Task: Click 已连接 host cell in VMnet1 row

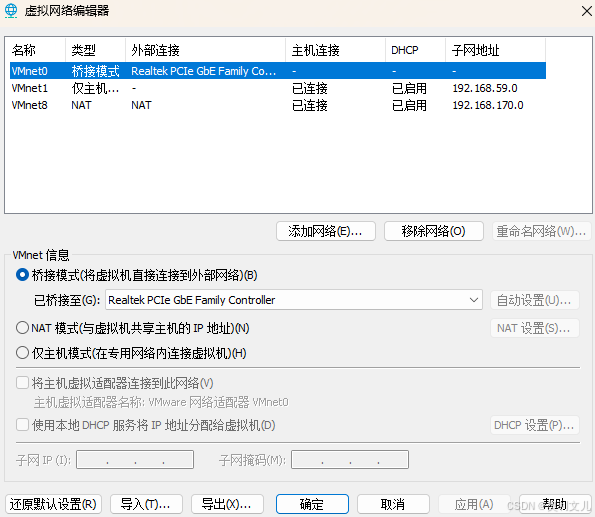Action: (x=310, y=88)
